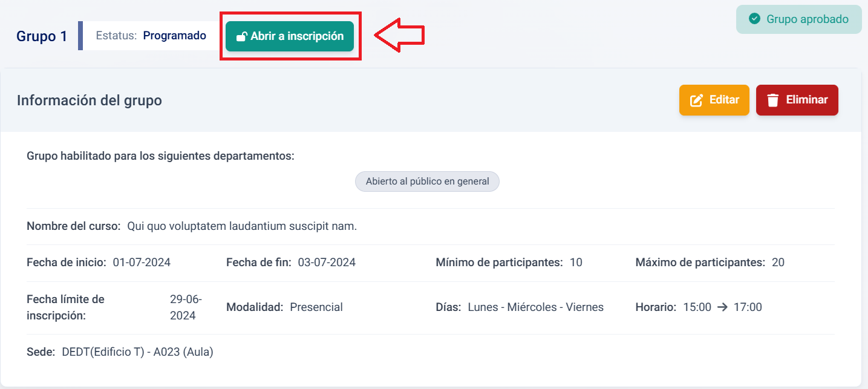Click the arrow icon between the Horario times
Image resolution: width=868 pixels, height=389 pixels.
722,307
